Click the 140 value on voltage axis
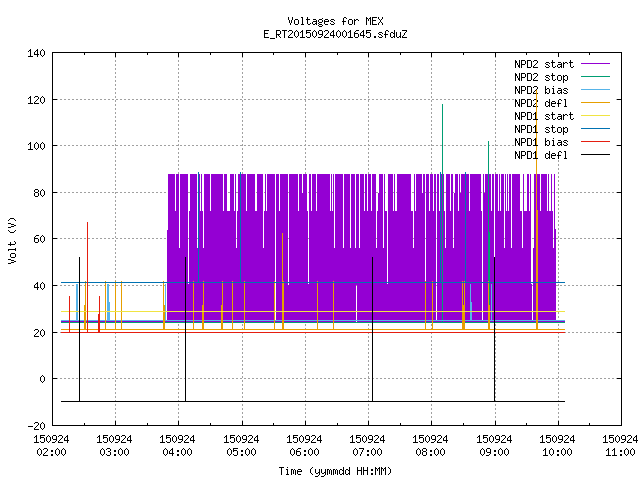This screenshot has height=480, width=640. (x=36, y=53)
